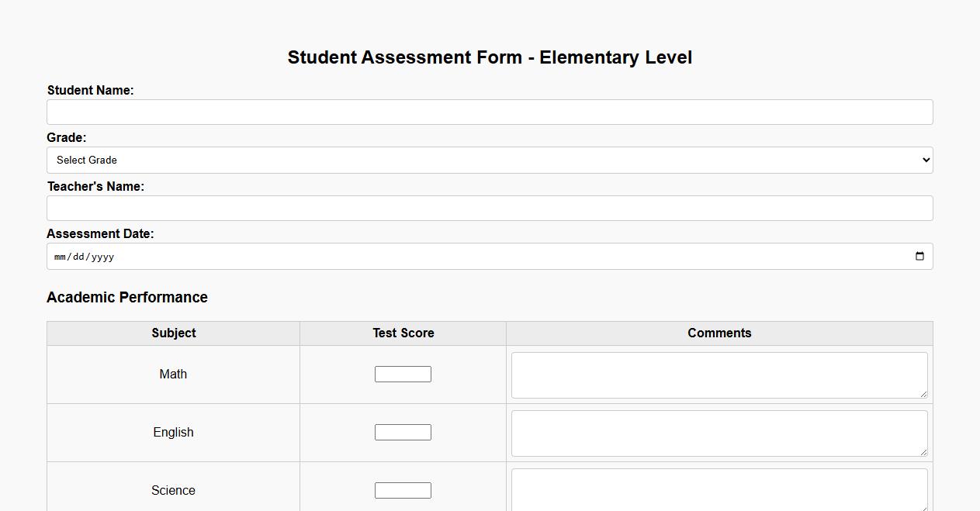The height and width of the screenshot is (511, 980).
Task: Click the English subject label
Action: point(173,431)
